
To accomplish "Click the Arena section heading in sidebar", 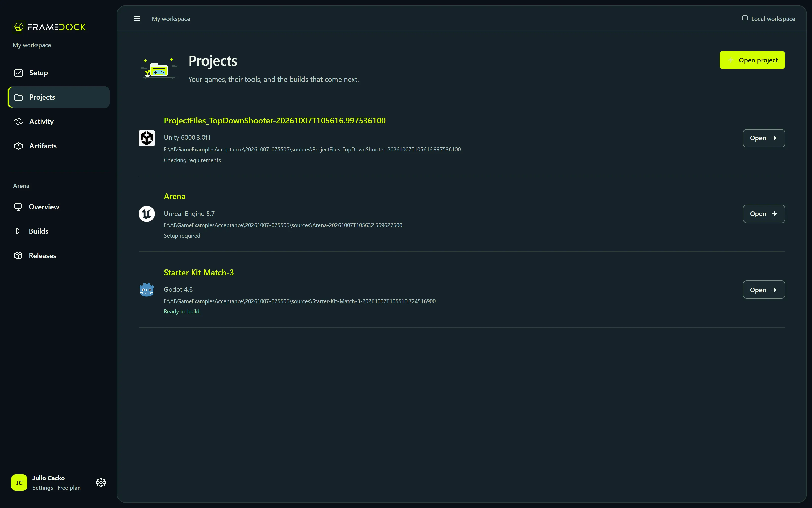I will [x=21, y=186].
